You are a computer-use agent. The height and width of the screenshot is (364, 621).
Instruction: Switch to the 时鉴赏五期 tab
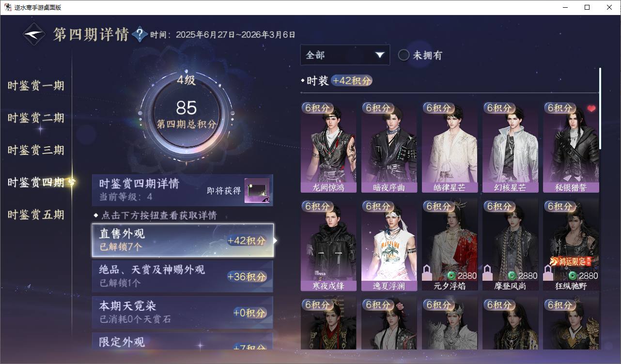[x=36, y=214]
